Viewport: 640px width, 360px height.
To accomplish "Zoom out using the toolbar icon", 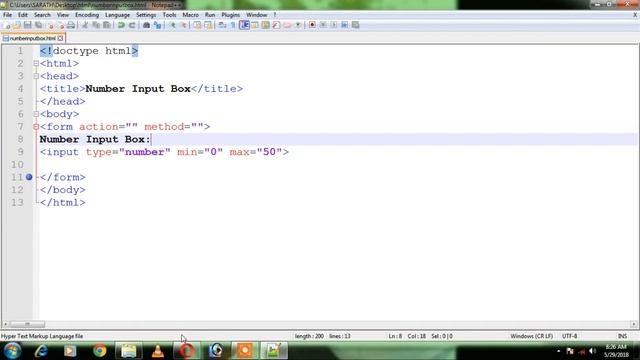I will 184,25.
